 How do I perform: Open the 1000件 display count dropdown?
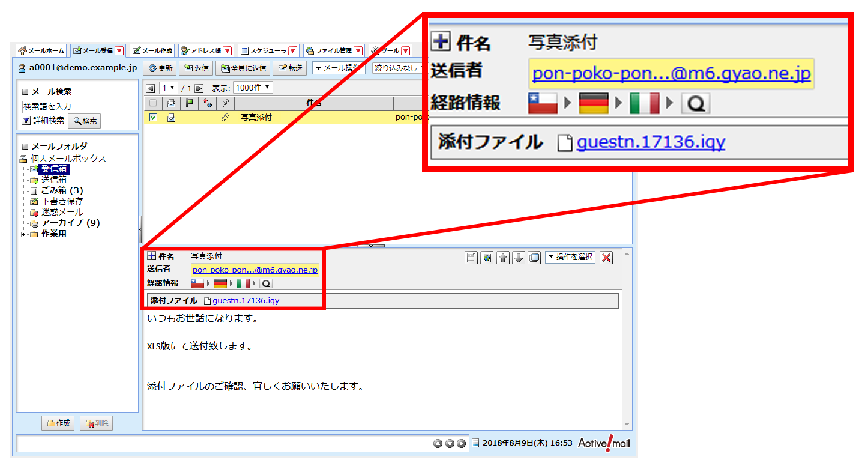(252, 87)
